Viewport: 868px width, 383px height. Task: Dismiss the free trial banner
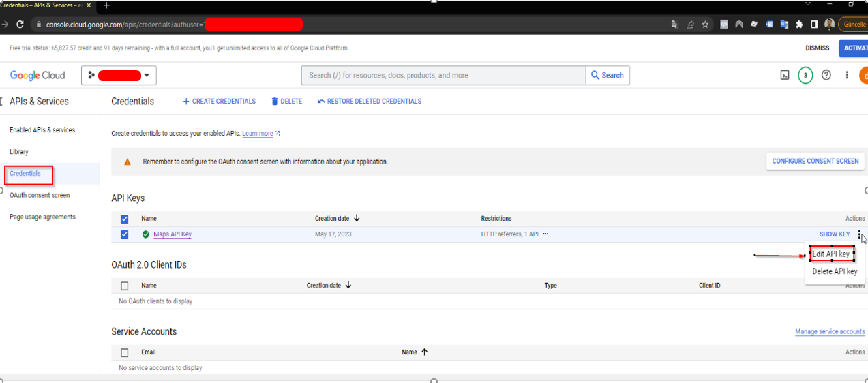coord(817,48)
